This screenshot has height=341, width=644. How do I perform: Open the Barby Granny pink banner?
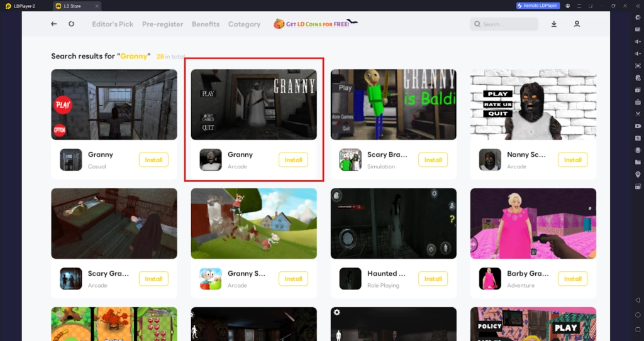pyautogui.click(x=533, y=224)
